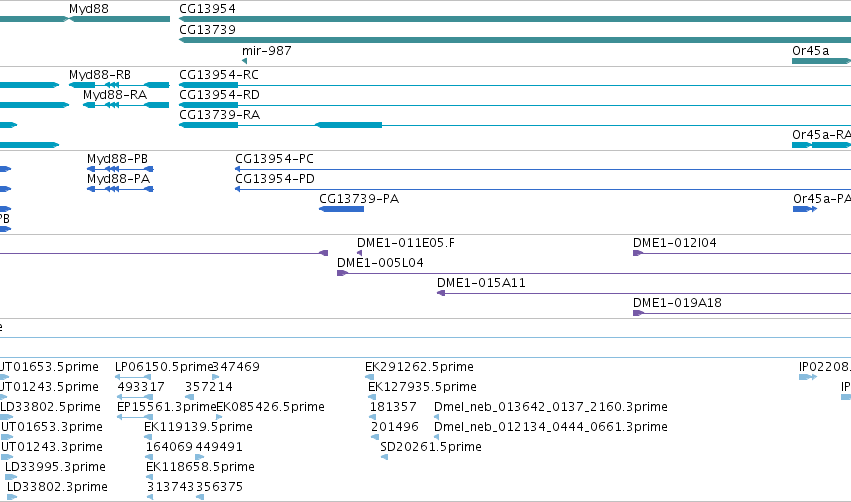This screenshot has height=502, width=851.
Task: Select the Or45a gene feature
Action: 821,61
